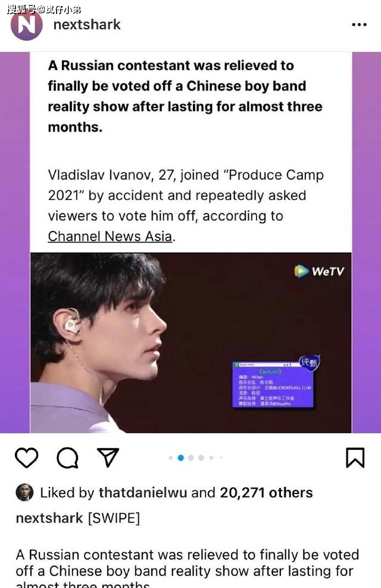Image resolution: width=381 pixels, height=588 pixels.
Task: Open thatdanielwu profile from likes
Action: 143,492
